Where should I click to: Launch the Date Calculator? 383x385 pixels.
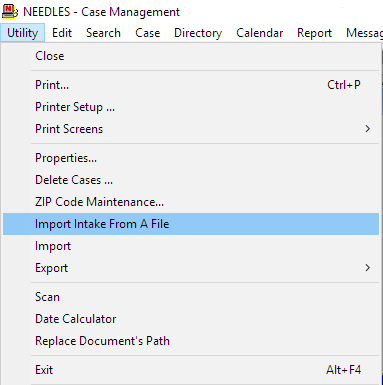(191, 319)
